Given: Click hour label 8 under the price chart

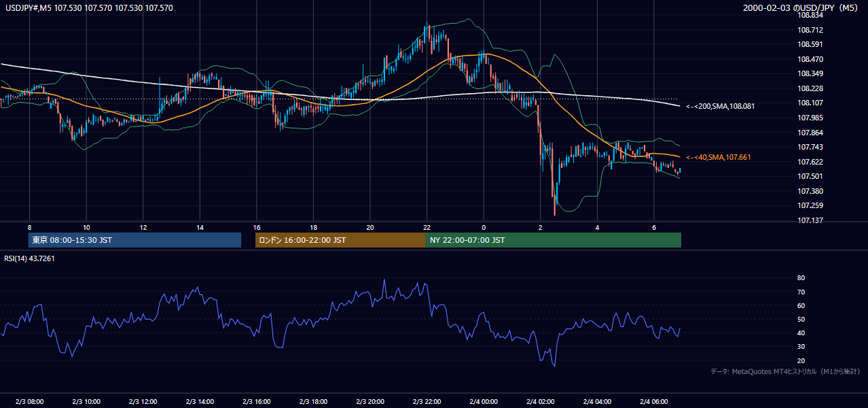Looking at the screenshot, I should click(x=29, y=227).
